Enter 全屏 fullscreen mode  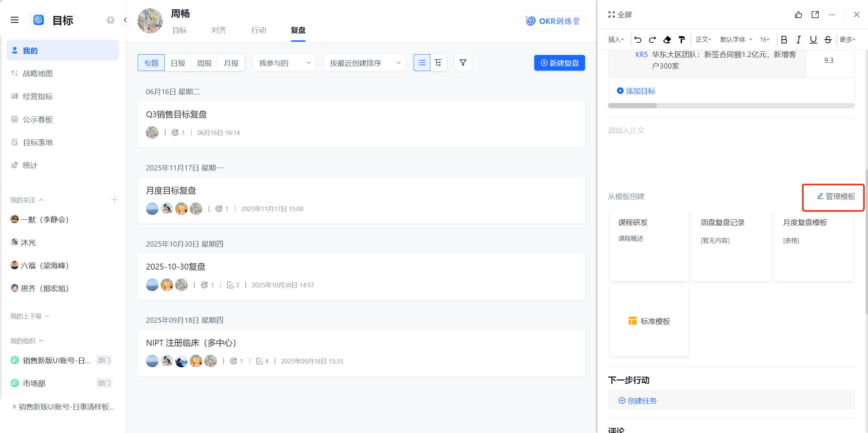coord(620,15)
